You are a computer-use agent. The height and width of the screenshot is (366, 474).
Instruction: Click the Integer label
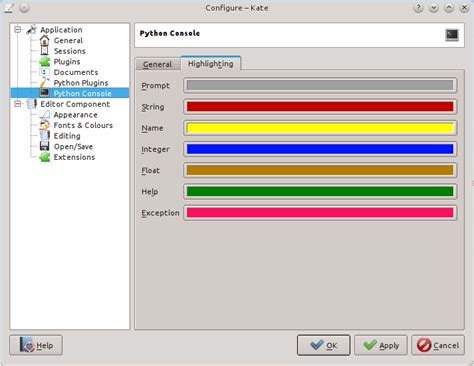point(155,149)
